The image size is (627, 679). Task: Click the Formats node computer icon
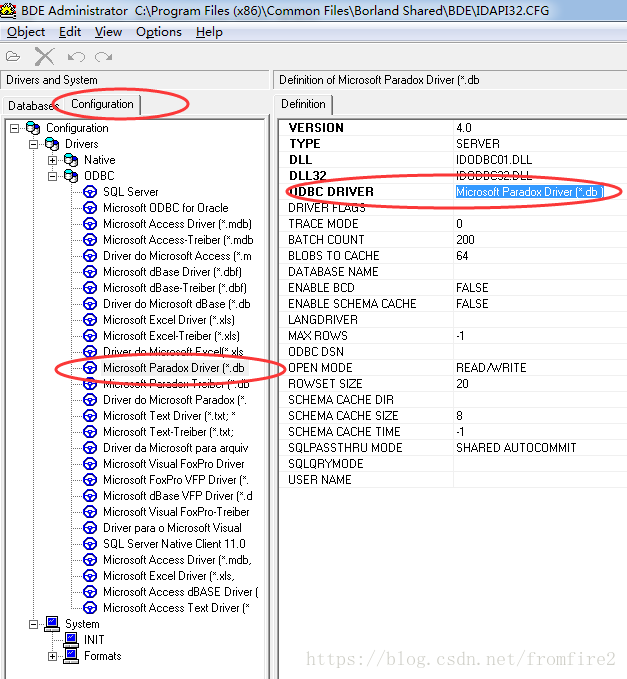[x=71, y=656]
